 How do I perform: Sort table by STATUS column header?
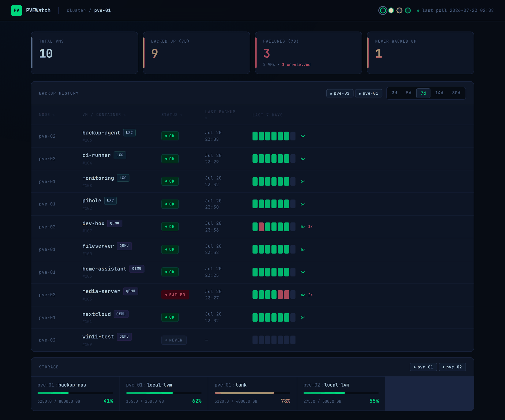click(172, 115)
